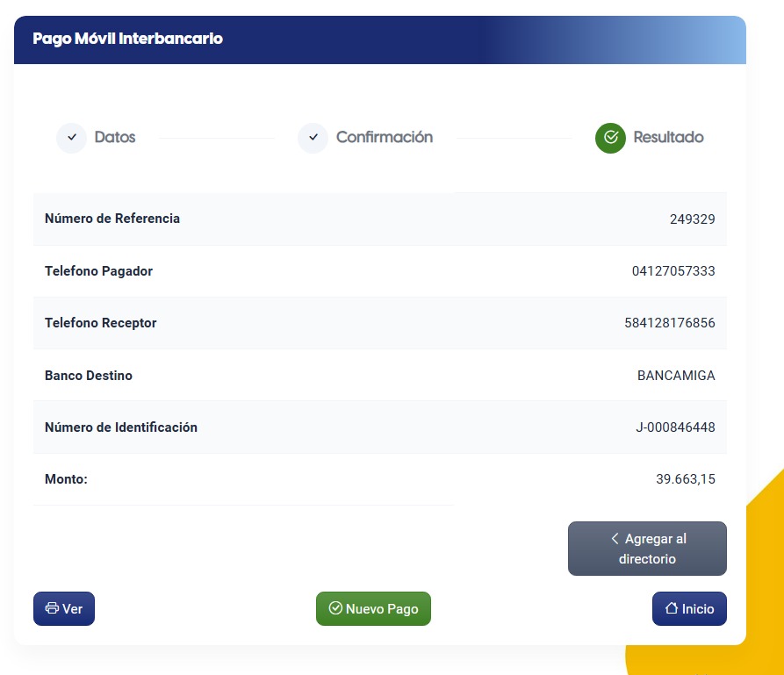
Task: Click the chevron icon in Agregar al directorio
Action: 615,539
